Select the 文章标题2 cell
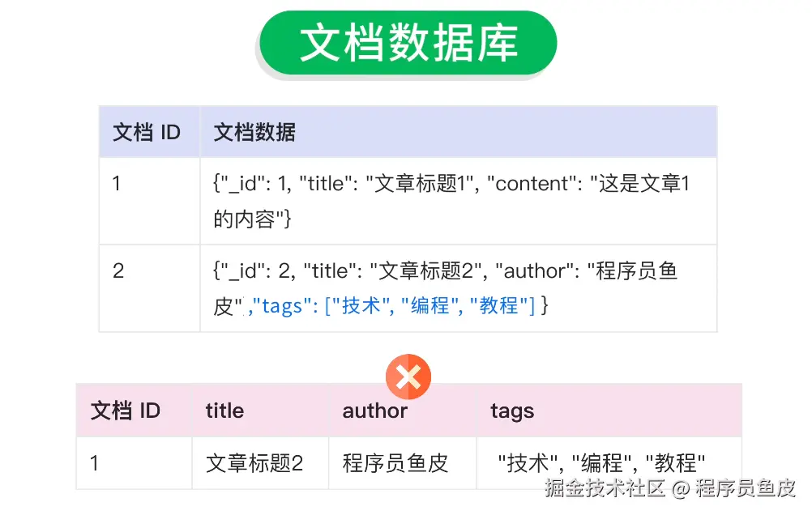 (x=254, y=463)
